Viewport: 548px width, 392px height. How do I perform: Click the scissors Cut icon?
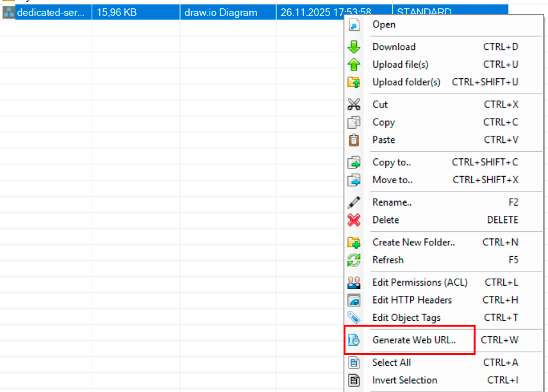[354, 104]
